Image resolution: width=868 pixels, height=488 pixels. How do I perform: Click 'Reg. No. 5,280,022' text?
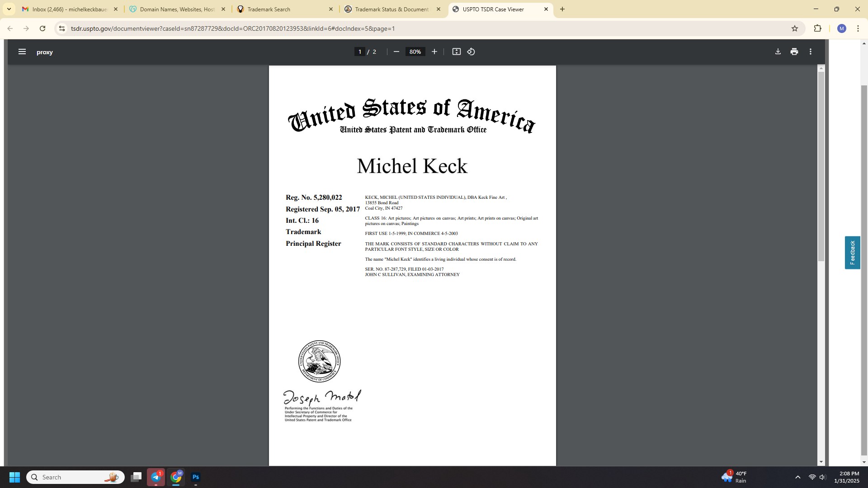point(314,197)
